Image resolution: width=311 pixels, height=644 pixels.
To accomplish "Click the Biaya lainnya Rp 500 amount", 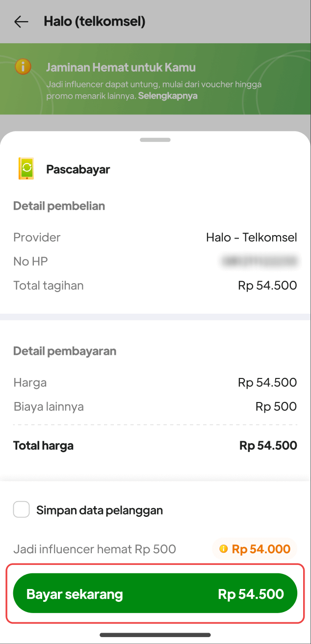I will pos(276,406).
